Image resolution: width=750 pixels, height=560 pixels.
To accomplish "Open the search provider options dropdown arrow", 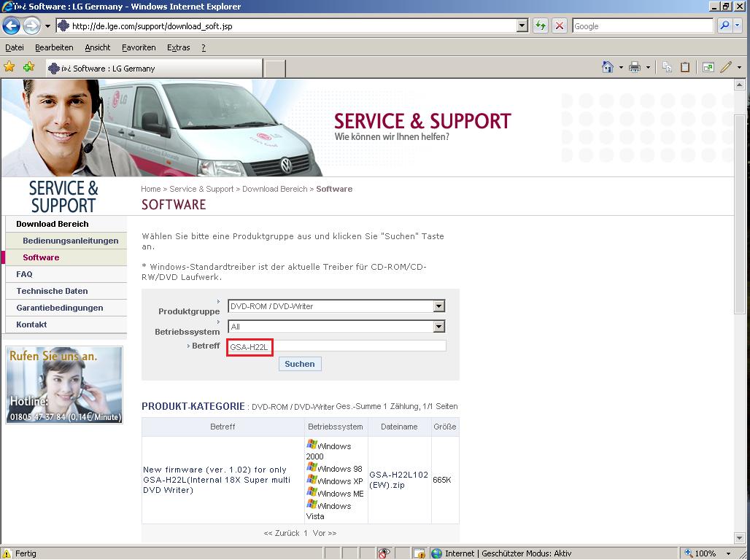I will [x=738, y=26].
